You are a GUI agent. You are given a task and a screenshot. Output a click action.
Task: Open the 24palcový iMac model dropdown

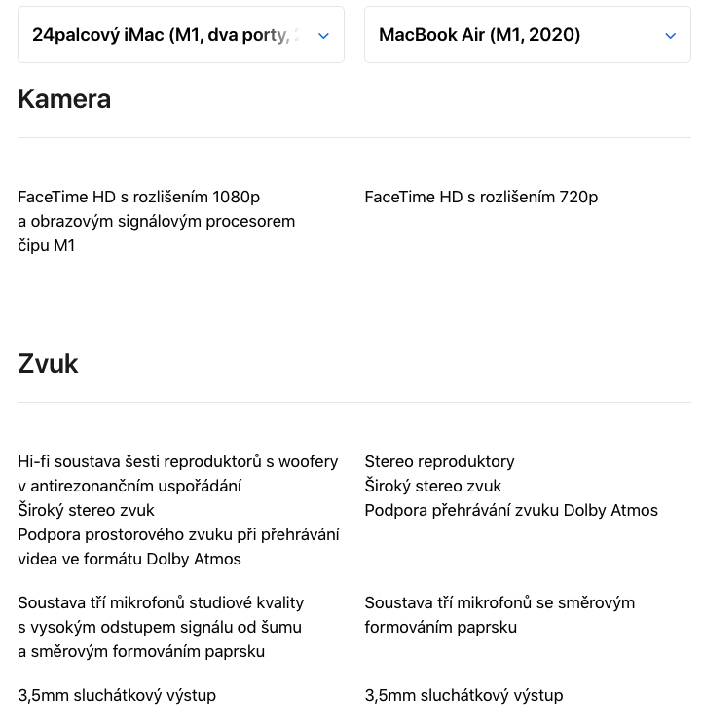[166, 35]
